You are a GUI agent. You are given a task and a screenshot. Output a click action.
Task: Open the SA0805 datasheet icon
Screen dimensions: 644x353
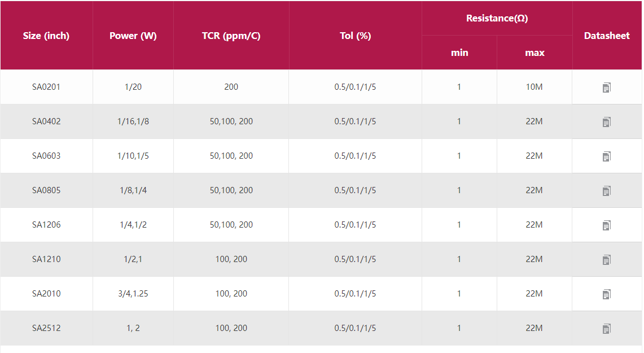coord(607,191)
